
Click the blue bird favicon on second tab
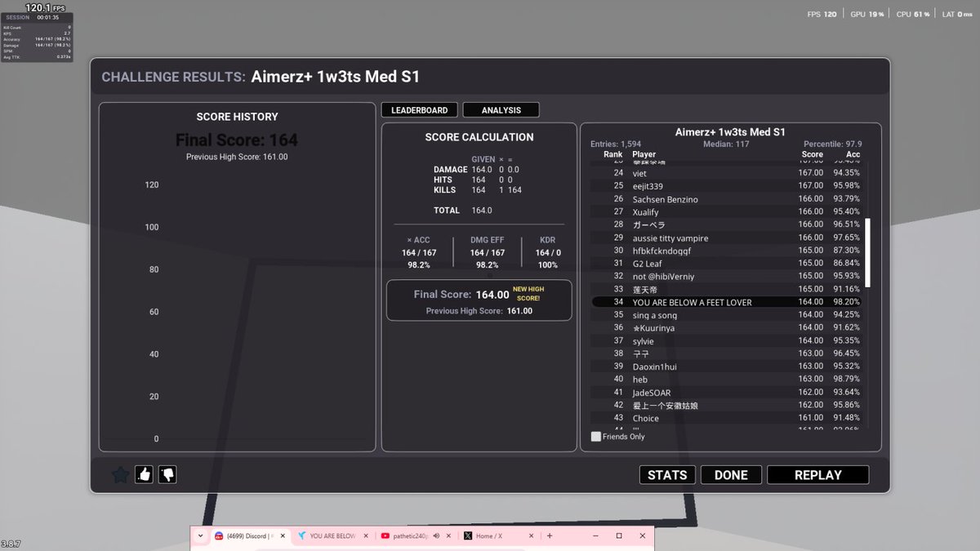(x=302, y=535)
